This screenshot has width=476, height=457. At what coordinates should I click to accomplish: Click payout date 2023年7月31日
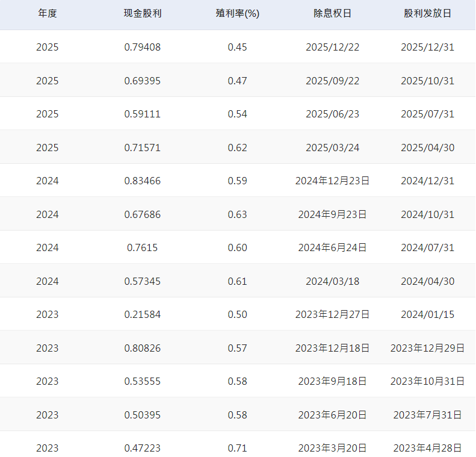(427, 415)
